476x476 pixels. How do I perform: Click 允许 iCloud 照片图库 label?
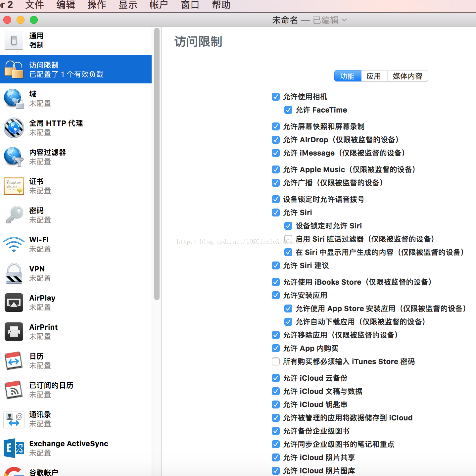pyautogui.click(x=319, y=471)
